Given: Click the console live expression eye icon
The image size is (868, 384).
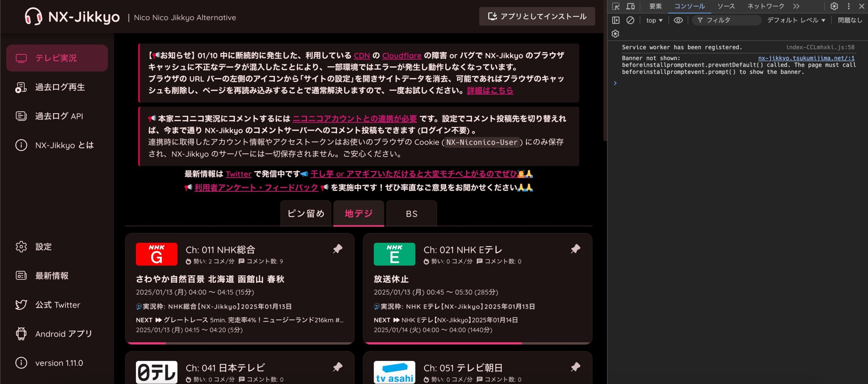Looking at the screenshot, I should [x=678, y=20].
